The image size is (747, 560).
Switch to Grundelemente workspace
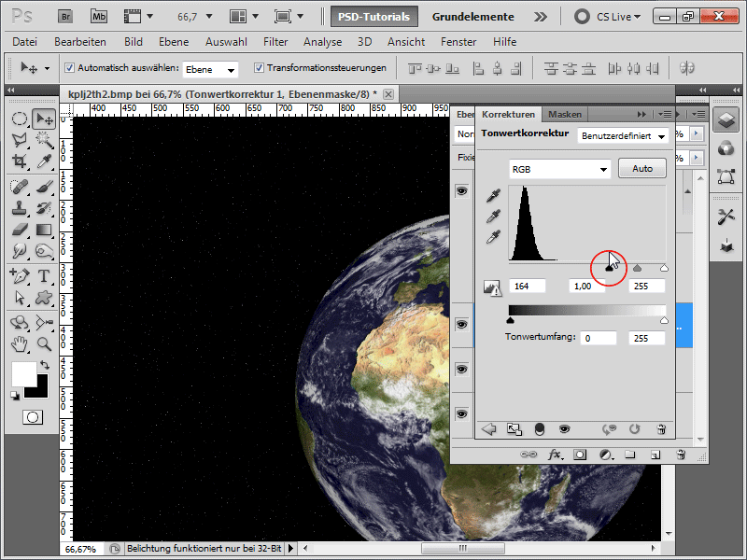pos(473,17)
